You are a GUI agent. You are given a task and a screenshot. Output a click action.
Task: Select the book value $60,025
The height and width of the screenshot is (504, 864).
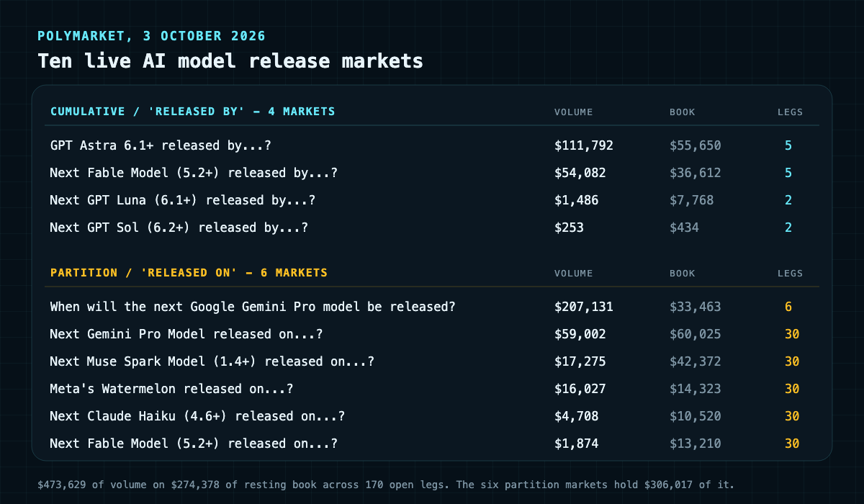click(x=696, y=334)
